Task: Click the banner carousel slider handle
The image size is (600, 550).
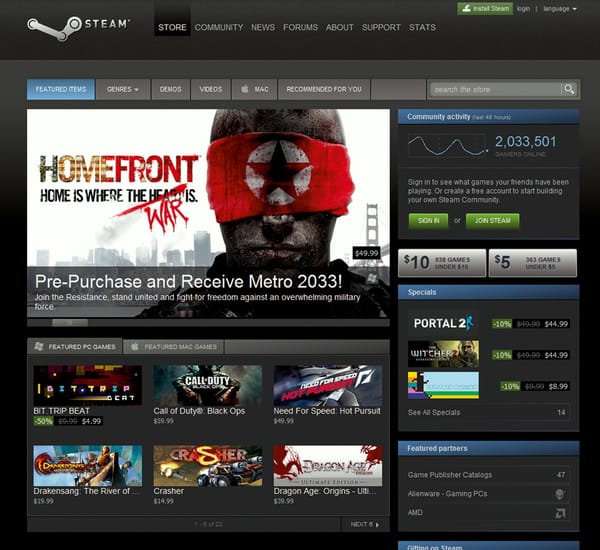Action: click(70, 323)
